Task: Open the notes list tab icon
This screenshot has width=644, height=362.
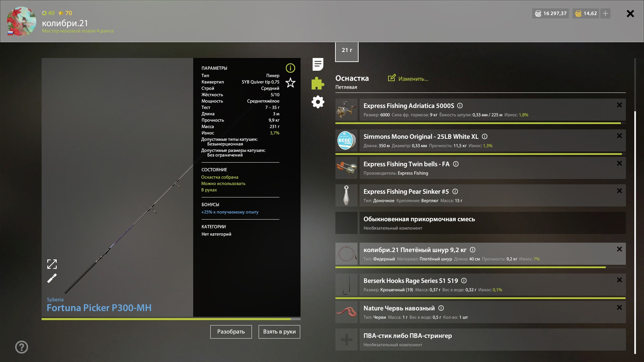Action: pyautogui.click(x=318, y=64)
